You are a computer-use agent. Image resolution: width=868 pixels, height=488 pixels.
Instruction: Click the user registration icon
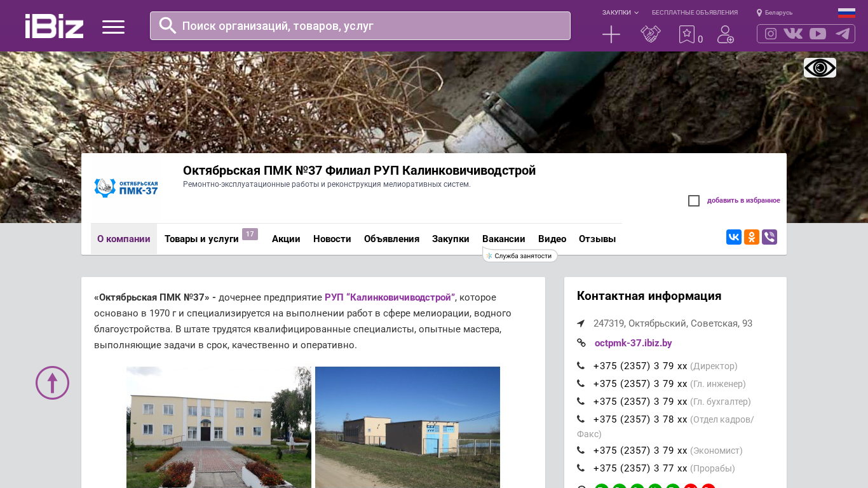(x=726, y=34)
